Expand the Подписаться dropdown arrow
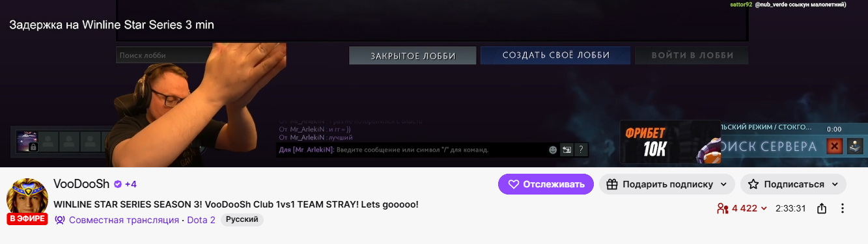 [835, 184]
